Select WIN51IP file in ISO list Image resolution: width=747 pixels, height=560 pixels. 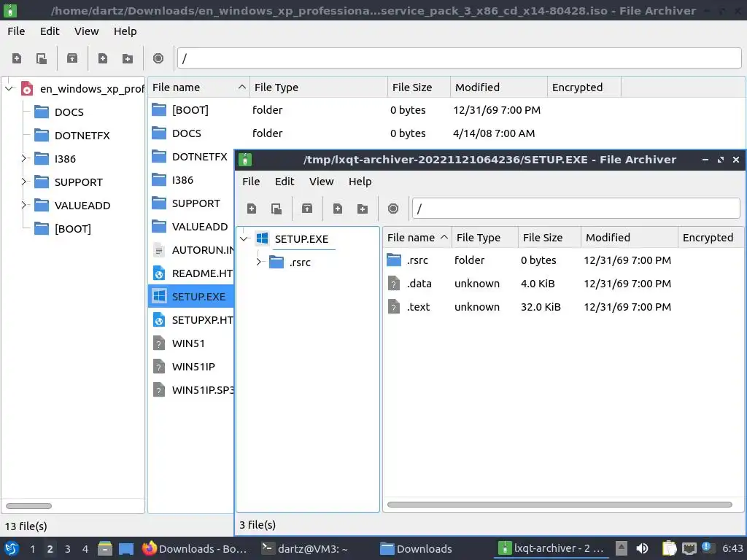pyautogui.click(x=191, y=367)
